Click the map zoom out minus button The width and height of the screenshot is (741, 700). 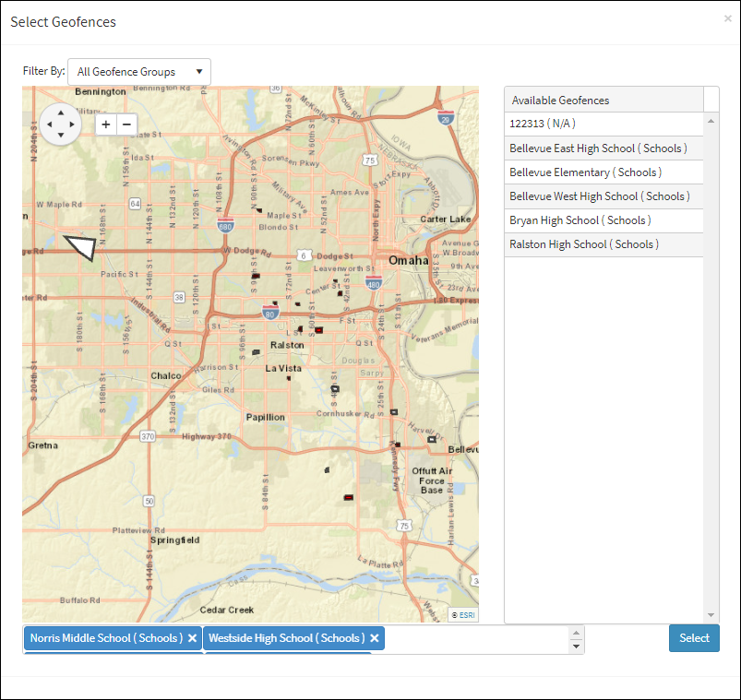127,124
